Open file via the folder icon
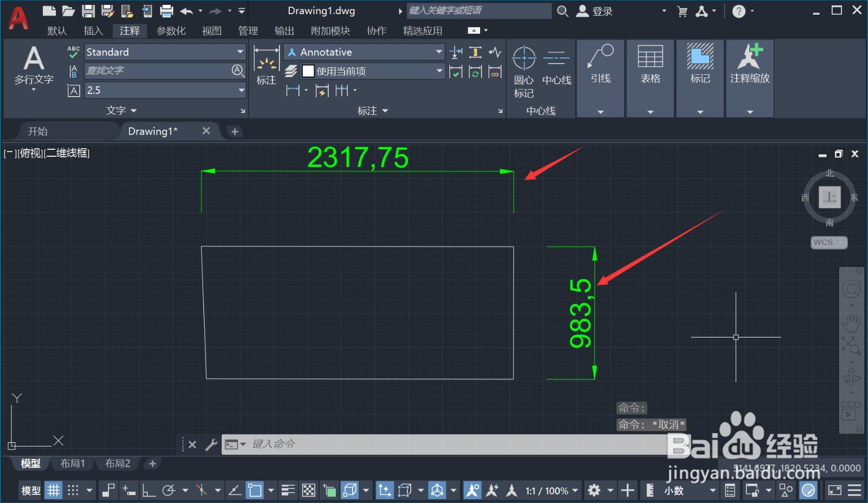Viewport: 868px width, 503px height. pyautogui.click(x=68, y=11)
